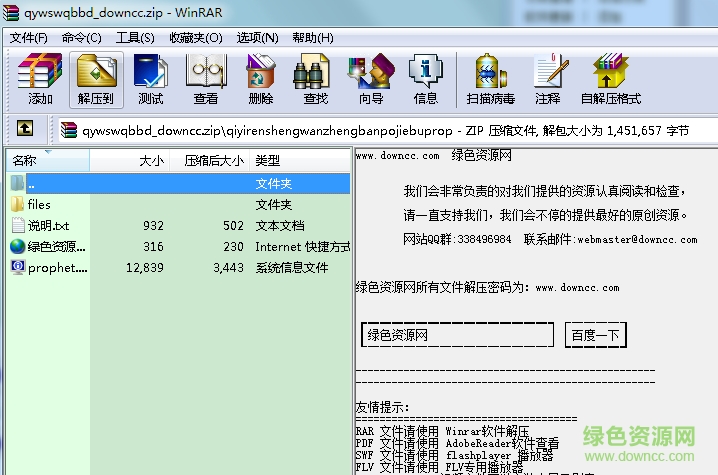This screenshot has height=475, width=718.
Task: Click the WinRAR title bar icon
Action: [11, 12]
